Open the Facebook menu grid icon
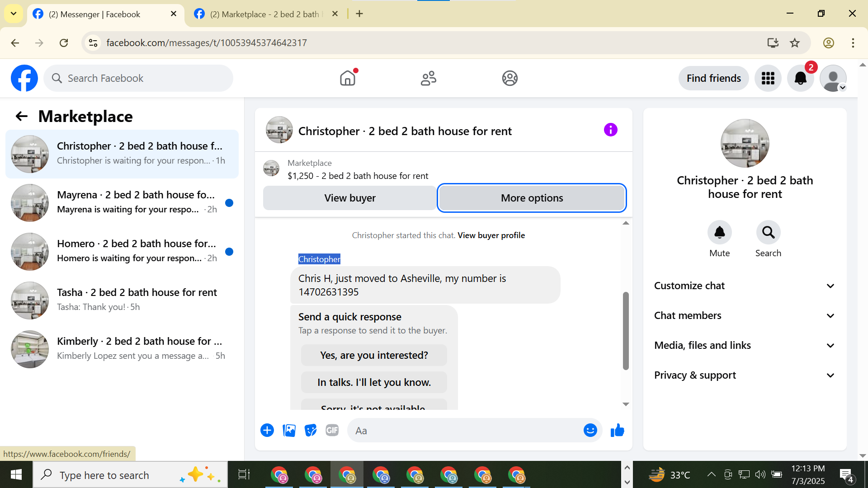868x488 pixels. 768,78
